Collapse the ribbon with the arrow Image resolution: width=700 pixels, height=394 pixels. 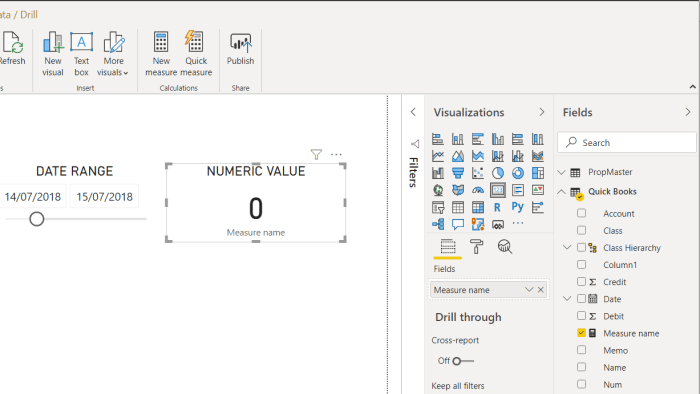tap(692, 87)
